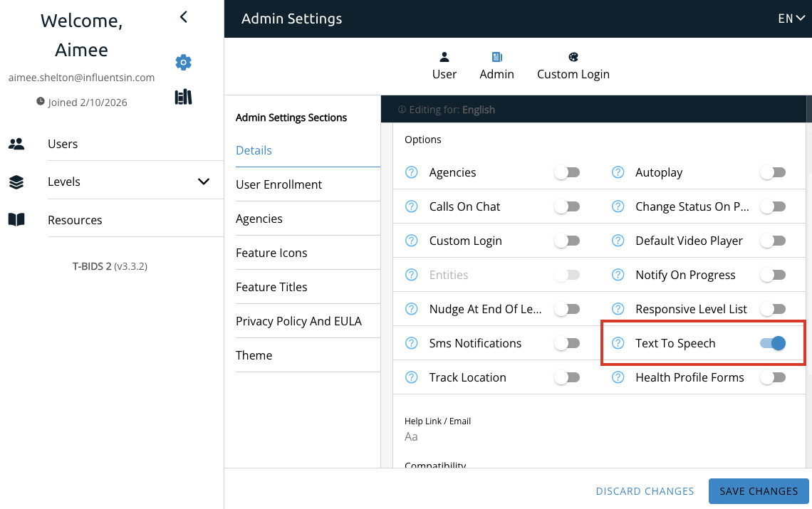Click help icon beside Autoplay
Viewport: 812px width, 509px height.
[x=618, y=172]
